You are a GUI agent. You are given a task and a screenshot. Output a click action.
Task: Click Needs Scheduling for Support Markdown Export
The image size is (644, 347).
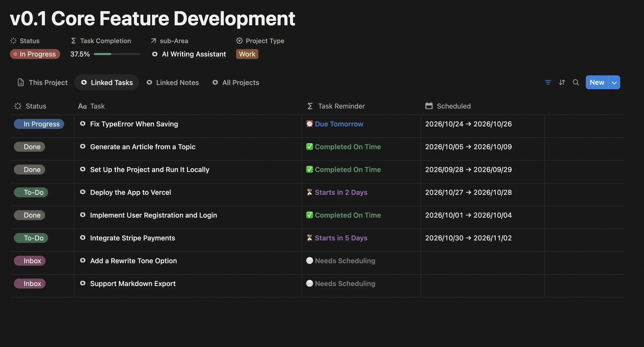345,284
